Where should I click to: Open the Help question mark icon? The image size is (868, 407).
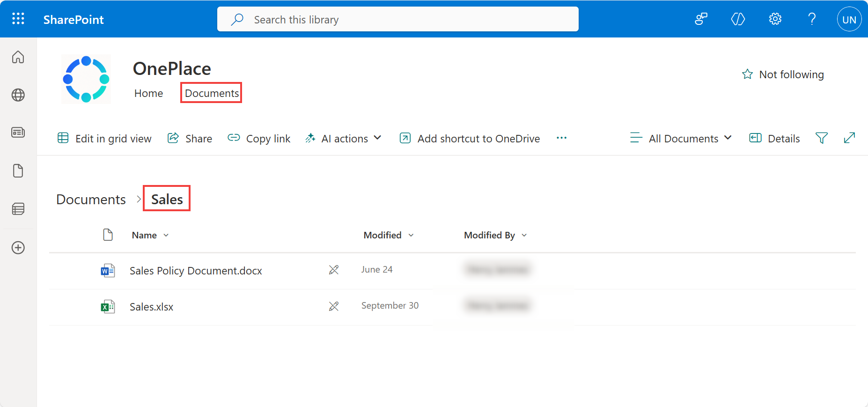[812, 19]
